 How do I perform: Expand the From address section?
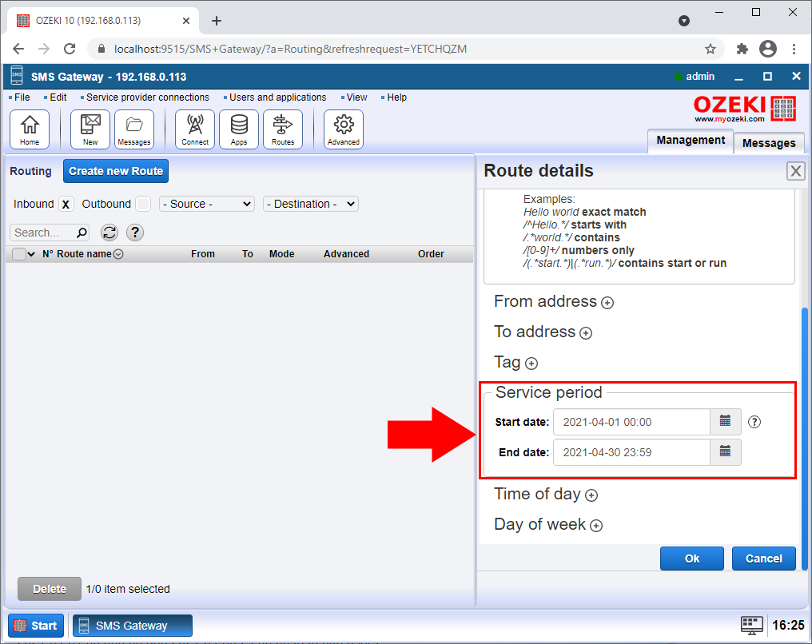click(x=607, y=303)
